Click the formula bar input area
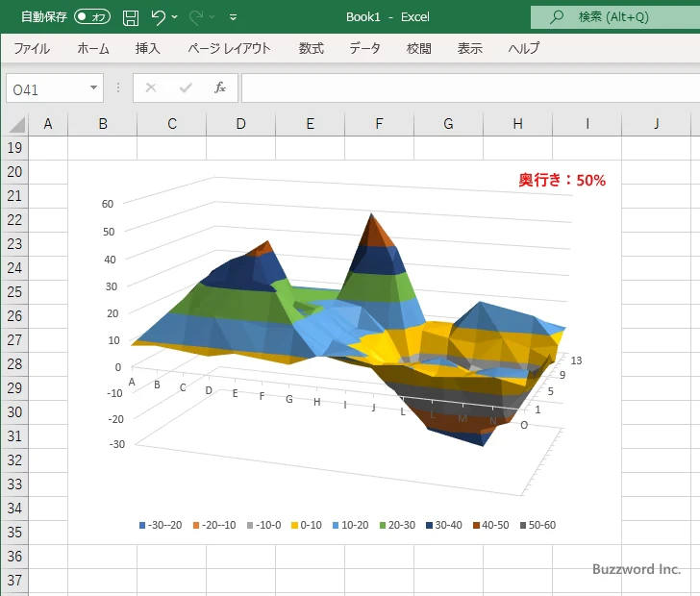Screen dimensions: 700x596 [x=470, y=88]
